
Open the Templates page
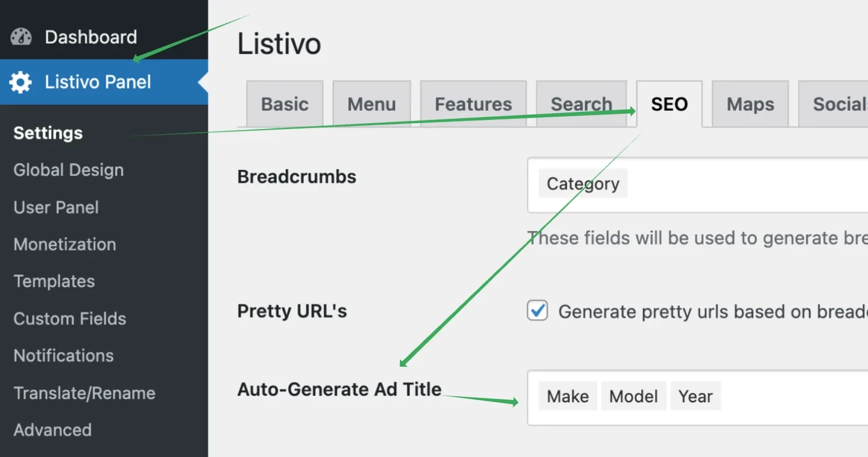tap(54, 281)
